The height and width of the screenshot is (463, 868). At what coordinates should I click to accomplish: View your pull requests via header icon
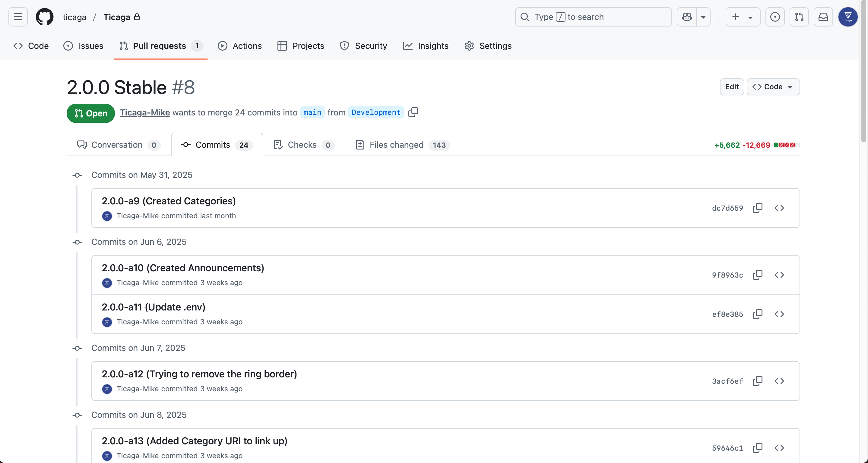pyautogui.click(x=799, y=17)
